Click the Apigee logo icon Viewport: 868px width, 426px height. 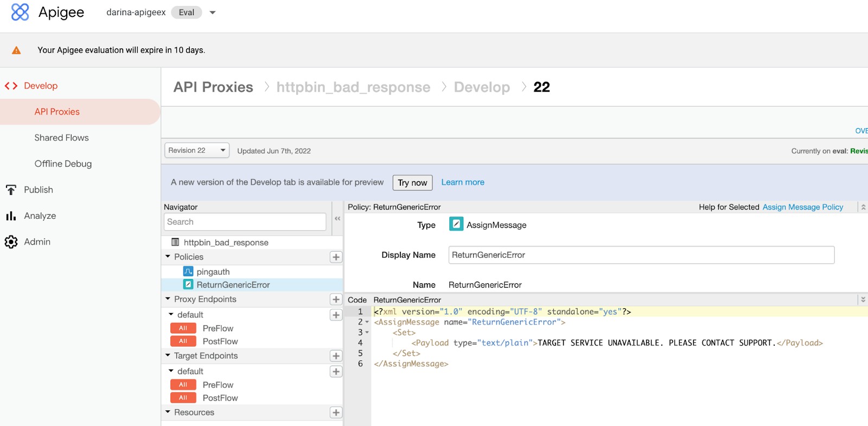pyautogui.click(x=20, y=12)
